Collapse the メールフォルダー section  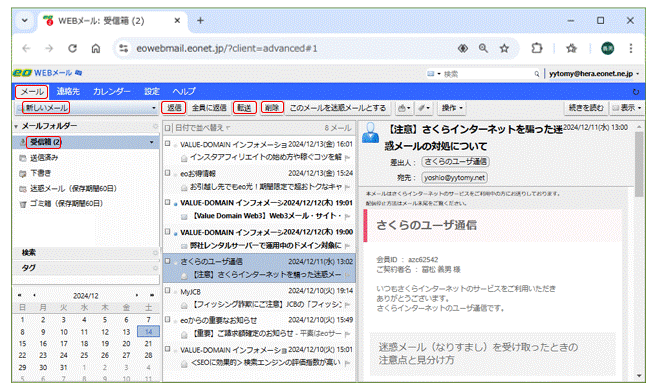click(16, 126)
